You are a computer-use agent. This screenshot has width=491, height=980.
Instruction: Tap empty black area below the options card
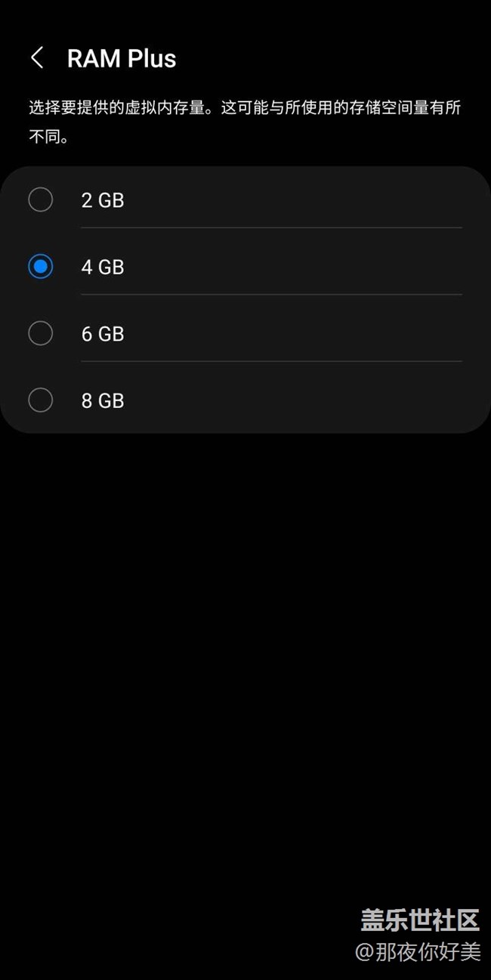click(x=246, y=642)
